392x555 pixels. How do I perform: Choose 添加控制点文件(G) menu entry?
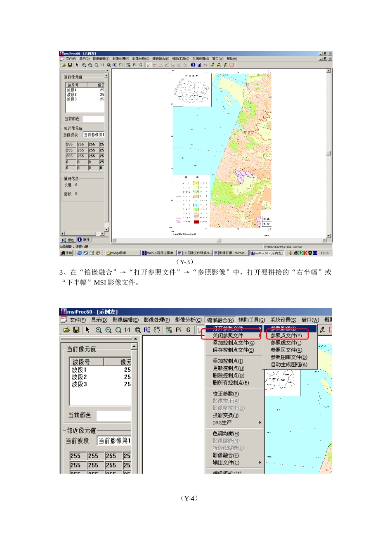tap(234, 343)
